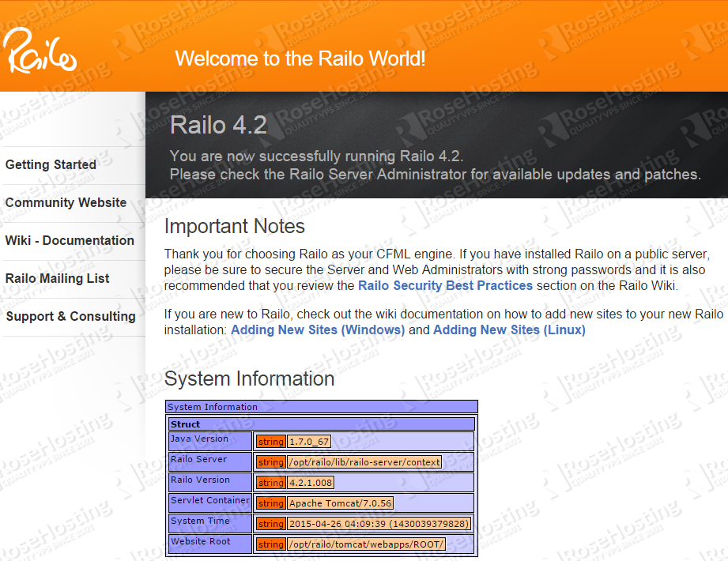Click the string type tag beside Railo Version
Viewport: 728px width, 561px height.
pos(271,483)
